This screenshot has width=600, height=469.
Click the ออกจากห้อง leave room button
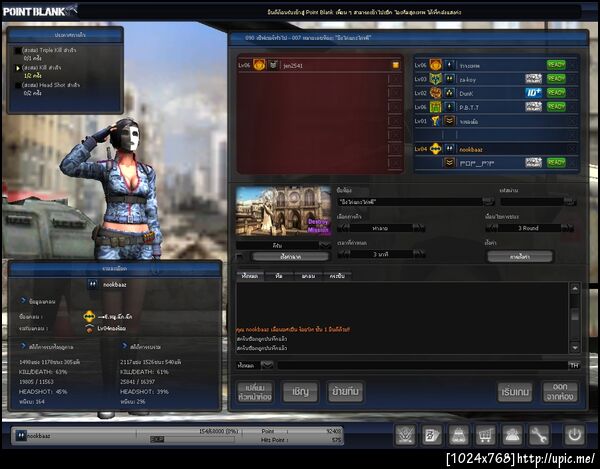point(560,392)
